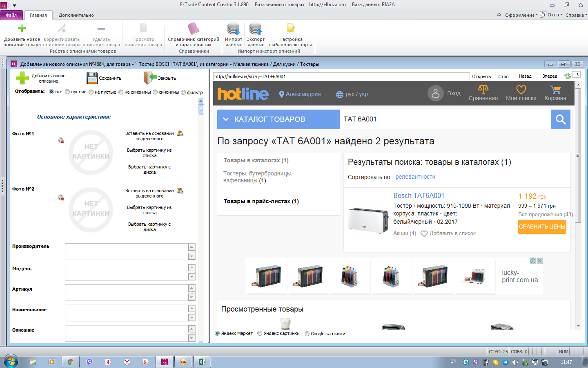
Task: Select the 'не пустые' radio button
Action: (x=91, y=92)
